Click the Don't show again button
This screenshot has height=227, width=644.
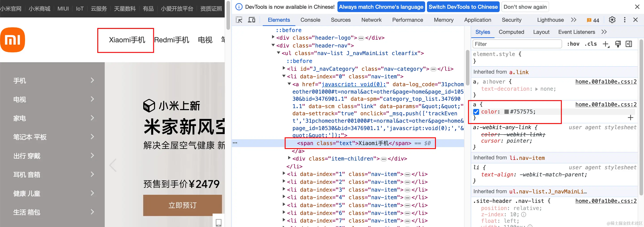(525, 7)
